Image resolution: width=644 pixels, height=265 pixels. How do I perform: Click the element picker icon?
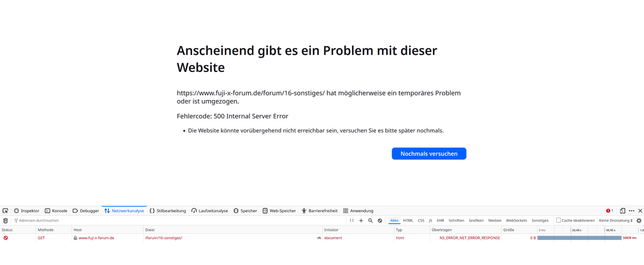(5, 211)
